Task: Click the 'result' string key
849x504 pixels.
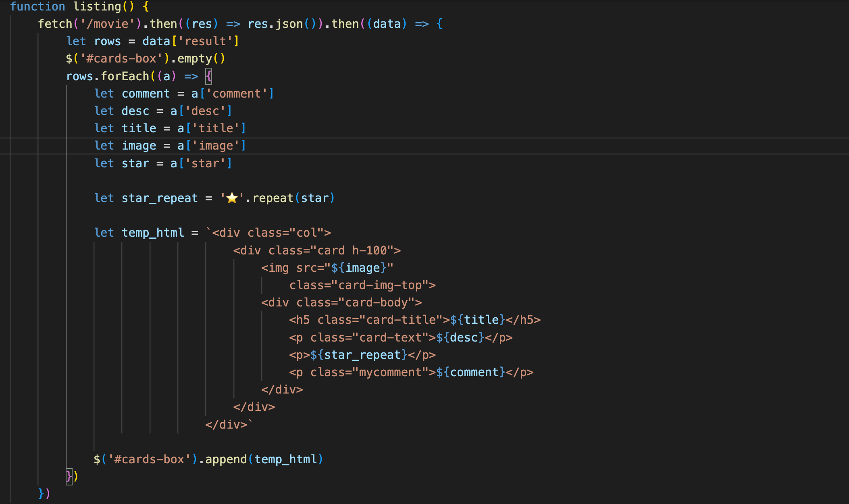Action: point(205,41)
